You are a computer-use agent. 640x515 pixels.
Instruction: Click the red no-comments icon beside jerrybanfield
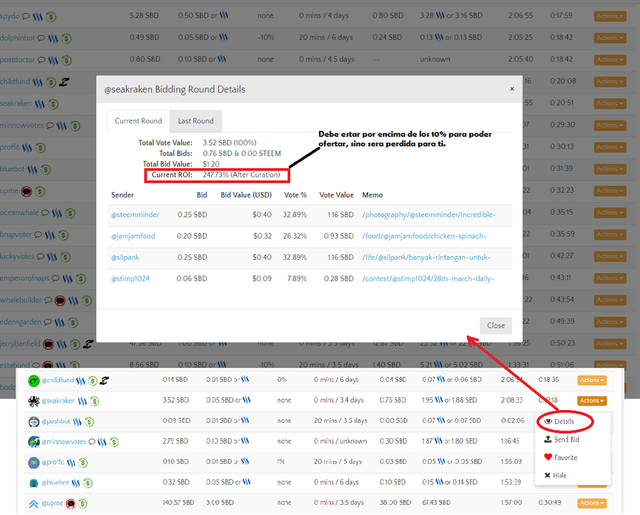(x=49, y=344)
